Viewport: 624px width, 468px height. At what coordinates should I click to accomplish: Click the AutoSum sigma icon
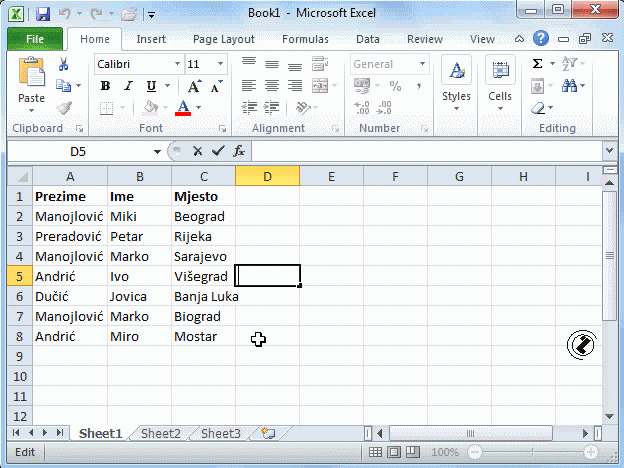(538, 63)
